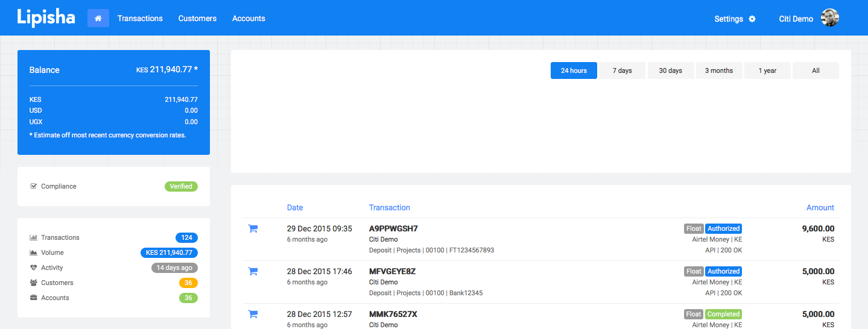Click the UGX balance row

(113, 122)
